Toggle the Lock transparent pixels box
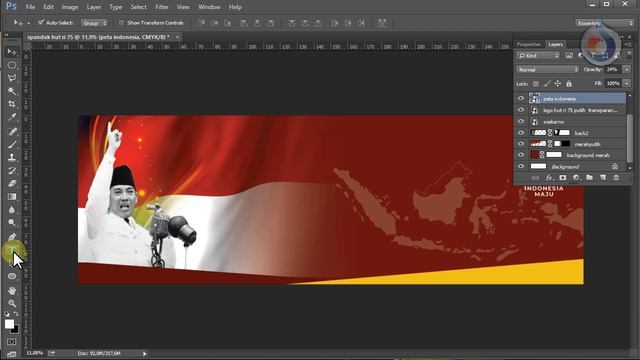 tap(536, 84)
